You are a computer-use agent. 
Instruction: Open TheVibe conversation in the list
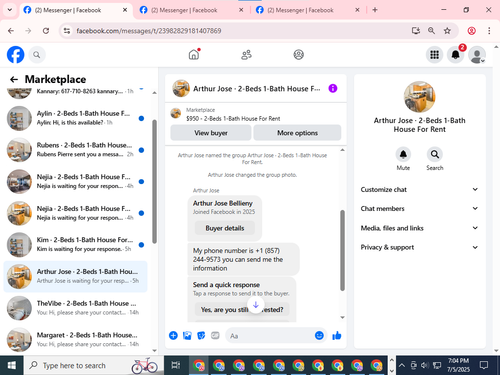click(75, 308)
